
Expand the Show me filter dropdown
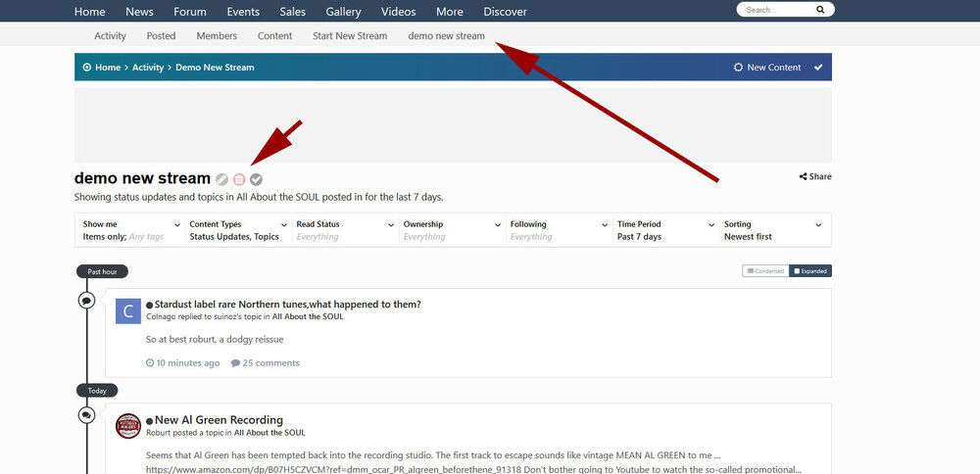pyautogui.click(x=132, y=230)
